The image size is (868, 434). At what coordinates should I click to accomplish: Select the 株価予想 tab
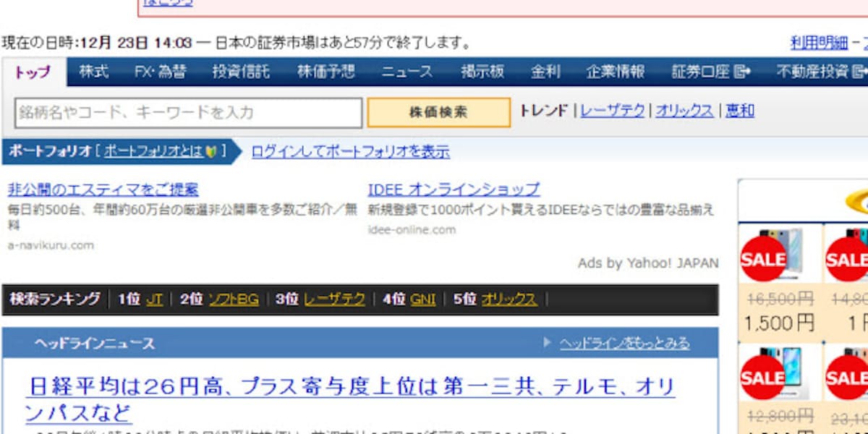click(326, 72)
